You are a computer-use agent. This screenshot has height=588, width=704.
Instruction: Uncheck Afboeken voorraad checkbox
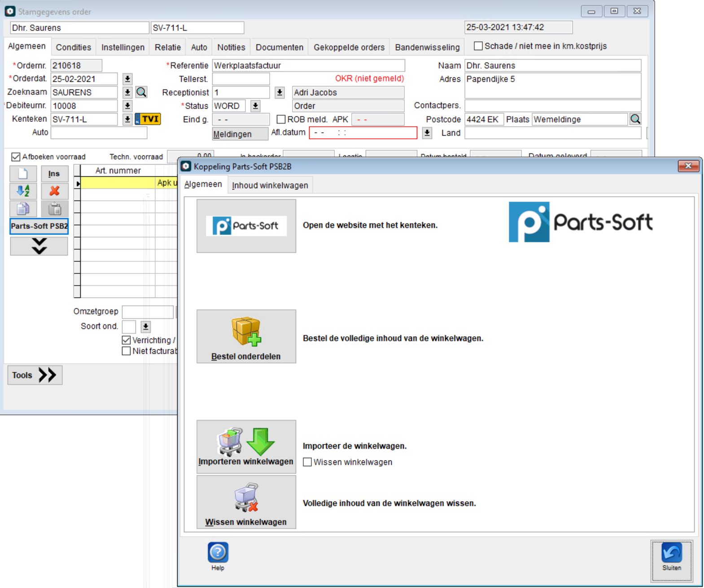[16, 157]
